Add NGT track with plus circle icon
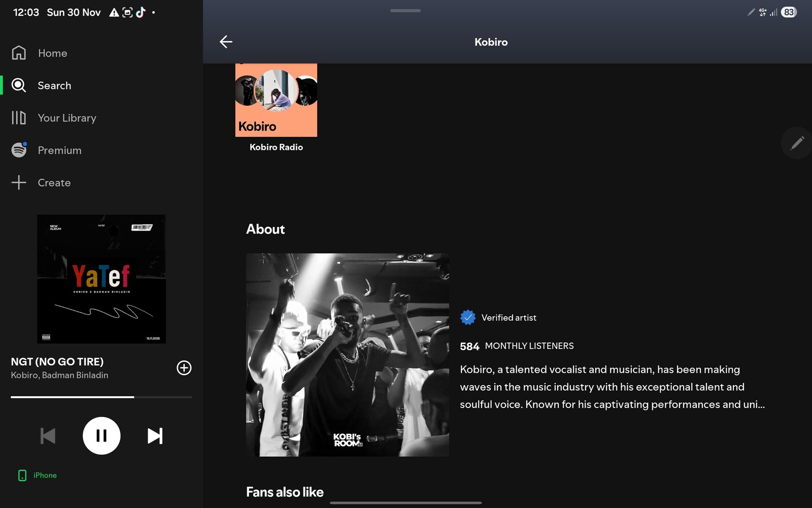The height and width of the screenshot is (508, 812). [184, 368]
